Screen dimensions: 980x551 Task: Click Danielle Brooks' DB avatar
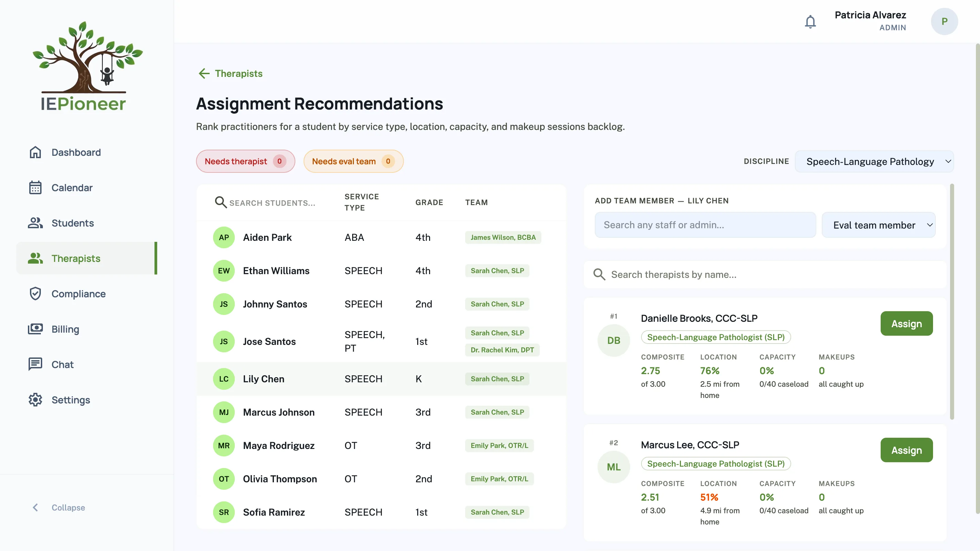coord(614,341)
